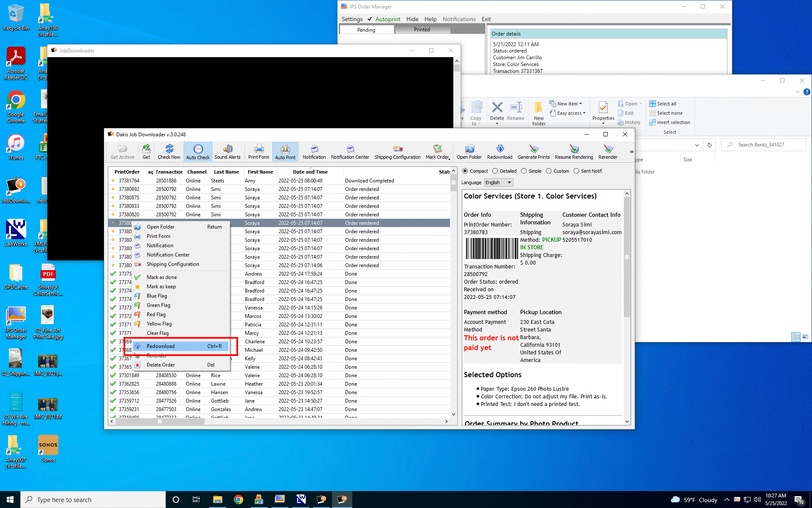Expand the Mark Order toolbar dropdown
Screen dimensions: 812x508
click(438, 152)
